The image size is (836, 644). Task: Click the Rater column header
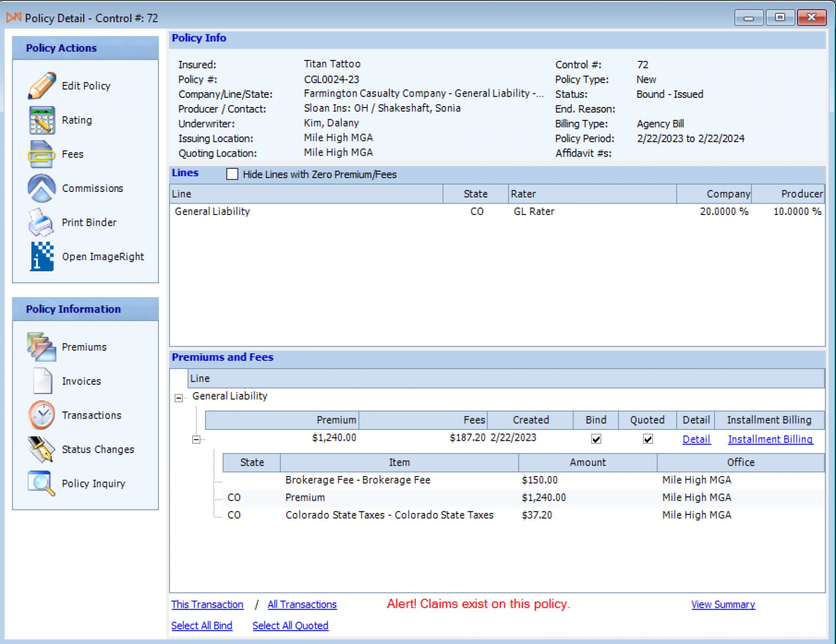592,194
